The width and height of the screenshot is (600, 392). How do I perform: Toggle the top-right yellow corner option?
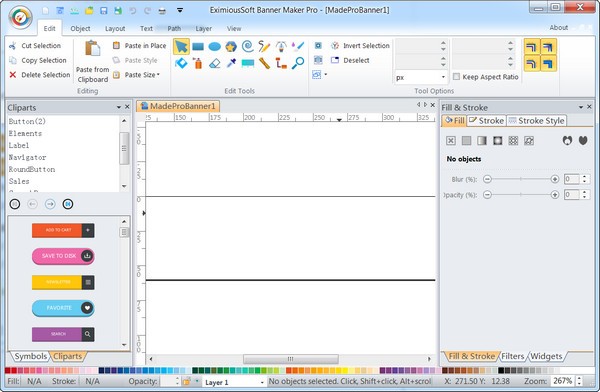[548, 47]
